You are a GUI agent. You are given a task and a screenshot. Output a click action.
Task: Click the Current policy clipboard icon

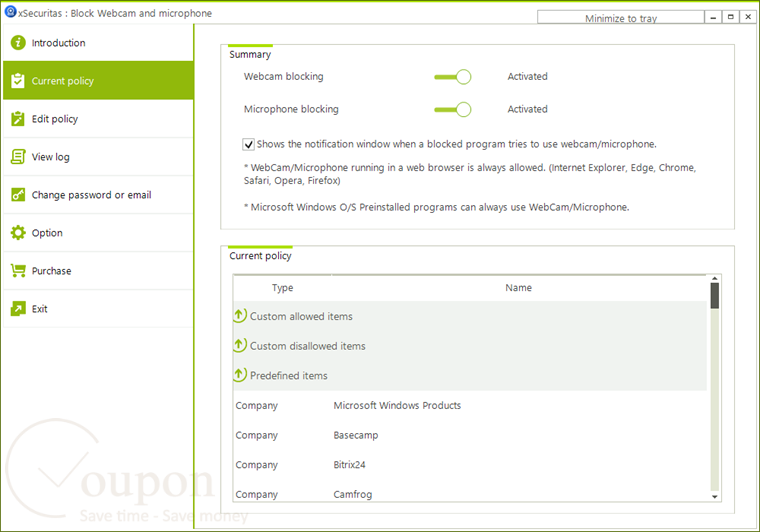pyautogui.click(x=18, y=80)
